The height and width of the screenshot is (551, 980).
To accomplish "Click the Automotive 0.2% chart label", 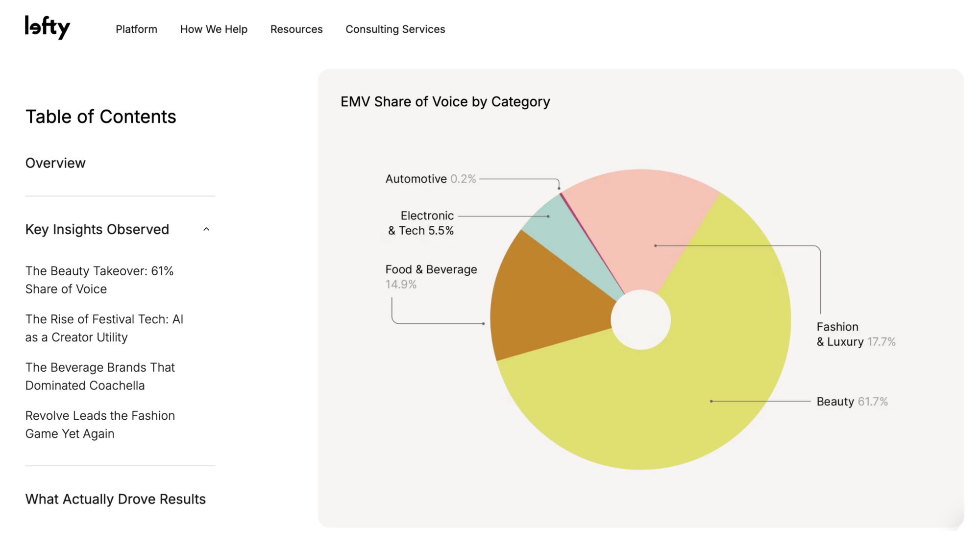I will click(x=430, y=179).
